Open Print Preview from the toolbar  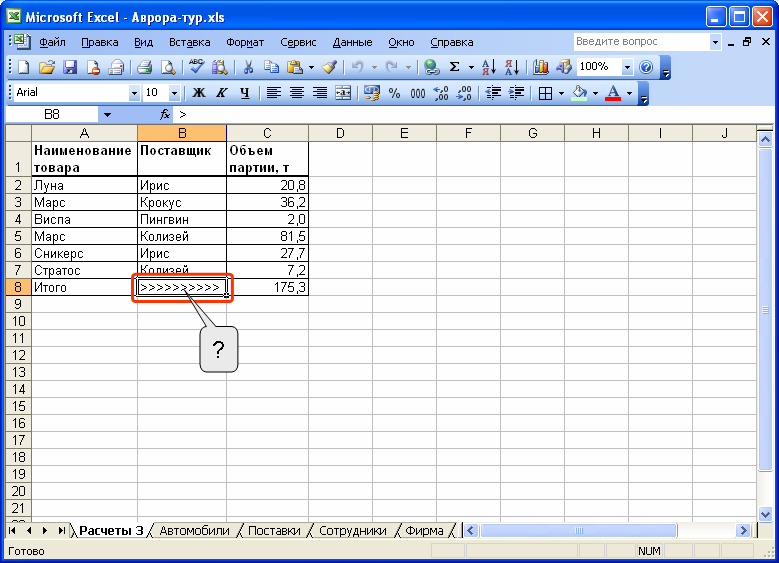tap(168, 67)
